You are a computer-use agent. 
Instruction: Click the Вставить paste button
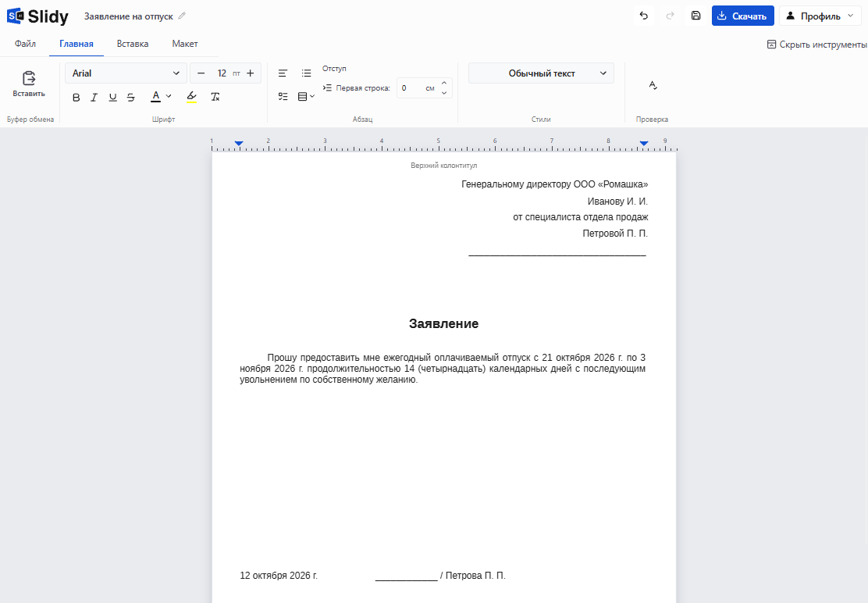[29, 84]
